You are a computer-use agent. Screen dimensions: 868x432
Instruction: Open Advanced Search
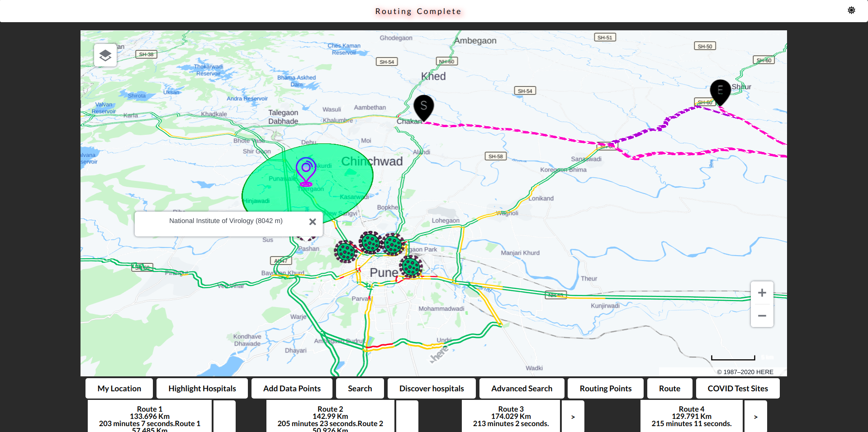point(522,389)
